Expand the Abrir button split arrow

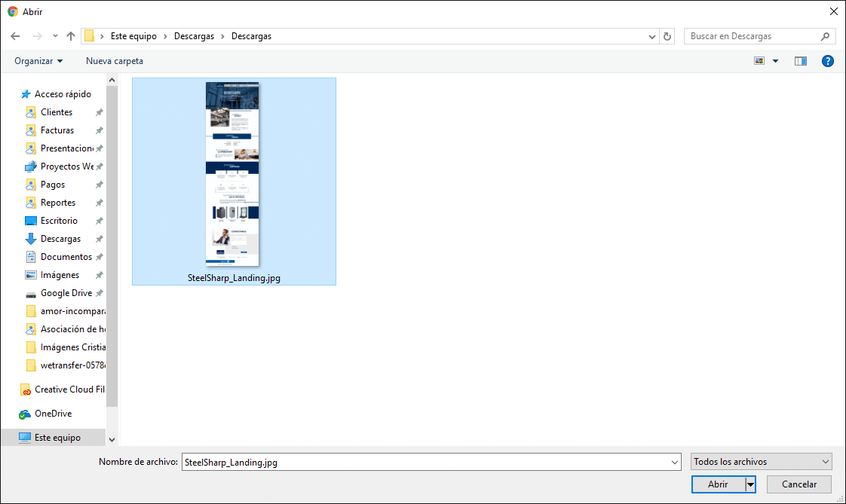750,484
